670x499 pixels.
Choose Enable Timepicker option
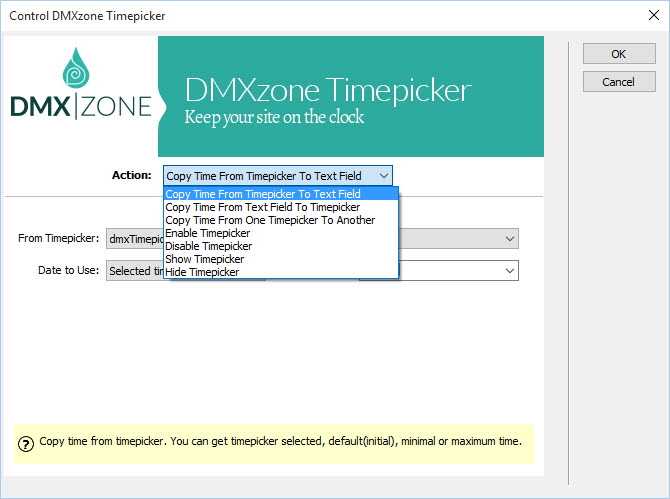pyautogui.click(x=281, y=233)
